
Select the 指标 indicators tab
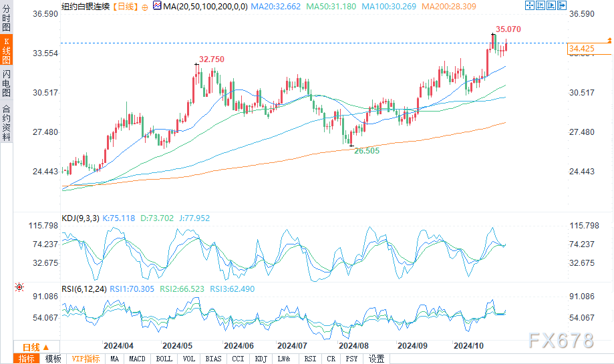click(x=27, y=359)
